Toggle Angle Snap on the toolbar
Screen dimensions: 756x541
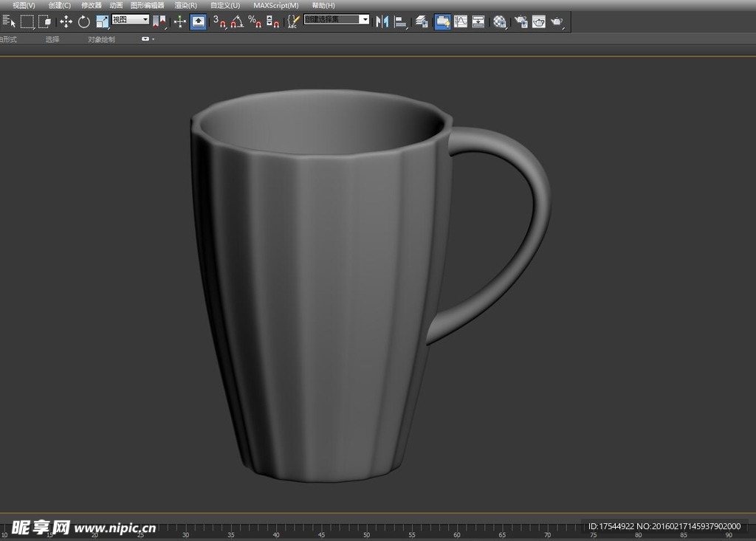tap(237, 21)
